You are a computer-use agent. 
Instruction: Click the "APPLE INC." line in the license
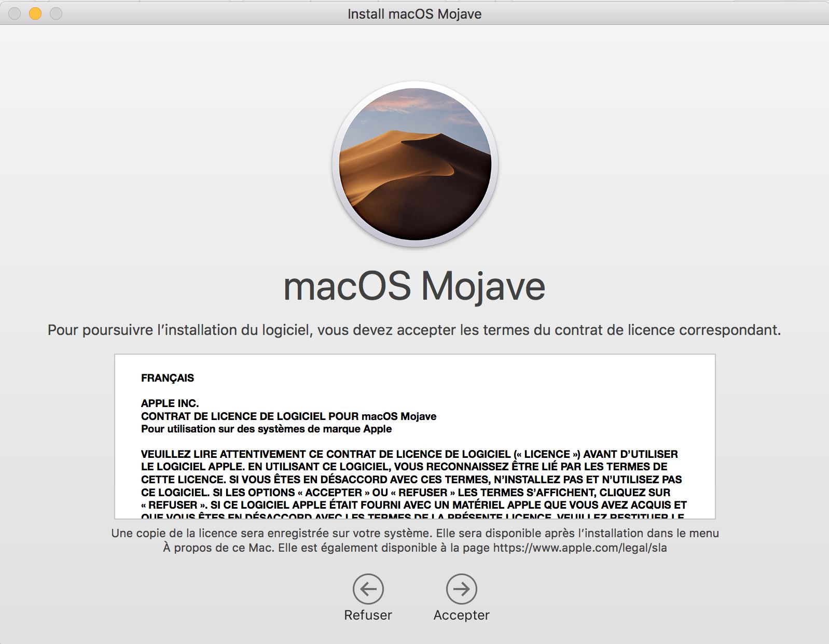click(x=170, y=403)
